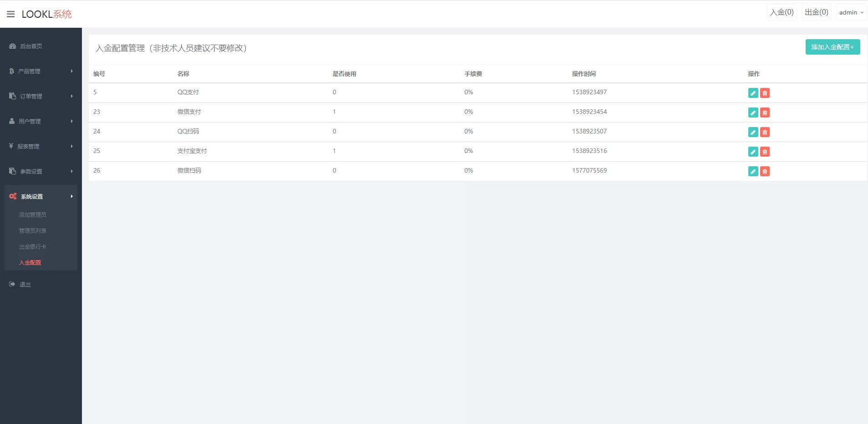Open the admin user dropdown
Image resolution: width=868 pixels, height=424 pixels.
pos(851,13)
